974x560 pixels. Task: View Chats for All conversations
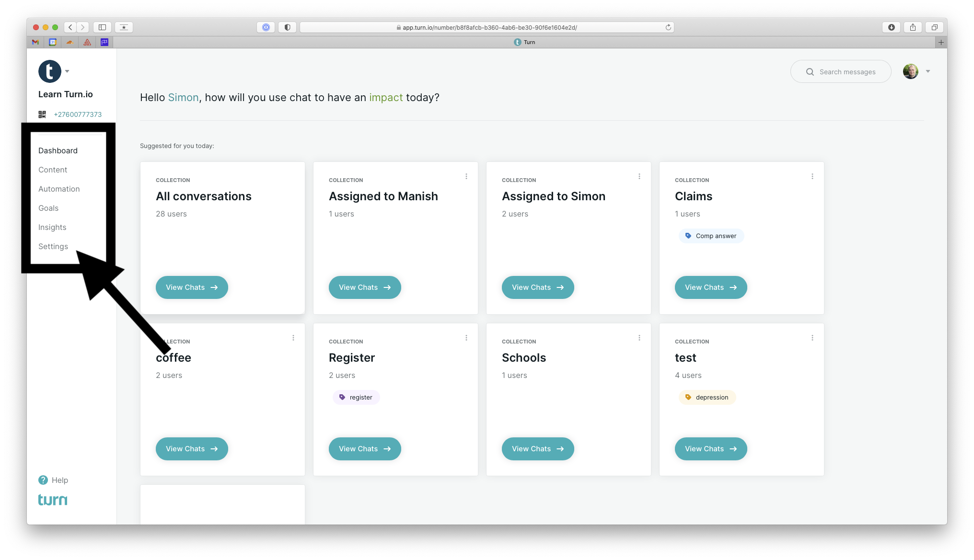[x=191, y=286]
